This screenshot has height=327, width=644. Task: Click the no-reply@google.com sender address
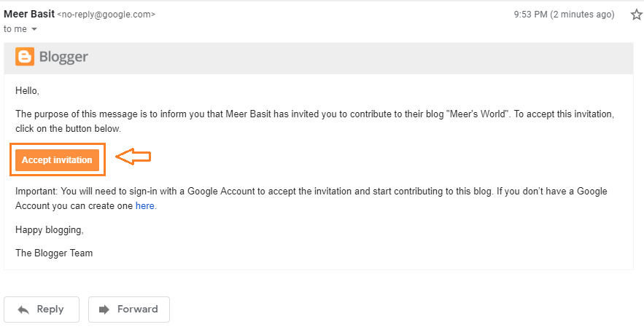[106, 15]
